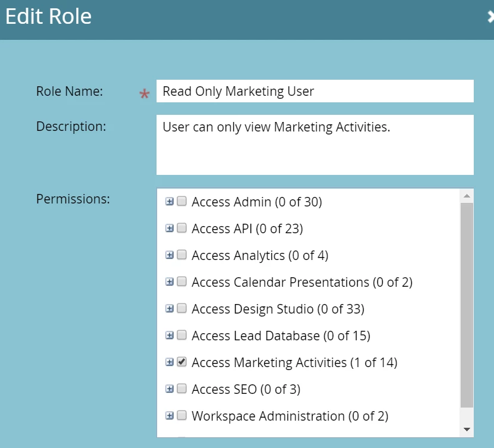
Task: Click into the Description text area
Action: point(315,145)
